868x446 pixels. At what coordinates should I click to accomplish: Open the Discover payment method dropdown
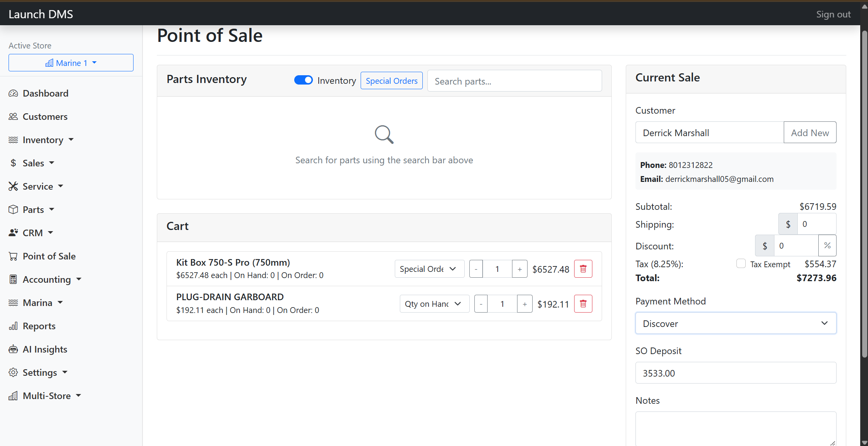(736, 323)
